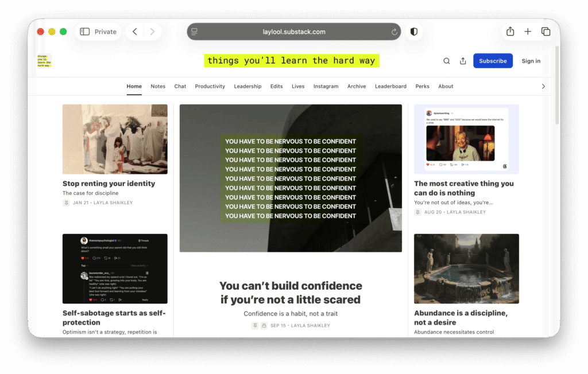Go to the About tab
Image resolution: width=588 pixels, height=374 pixels.
click(x=446, y=87)
